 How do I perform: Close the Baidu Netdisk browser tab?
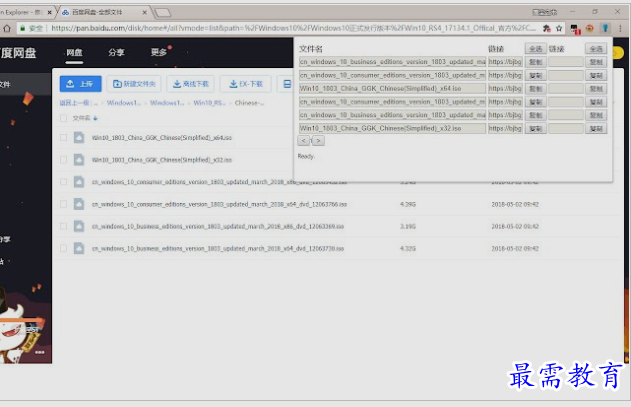coord(144,12)
